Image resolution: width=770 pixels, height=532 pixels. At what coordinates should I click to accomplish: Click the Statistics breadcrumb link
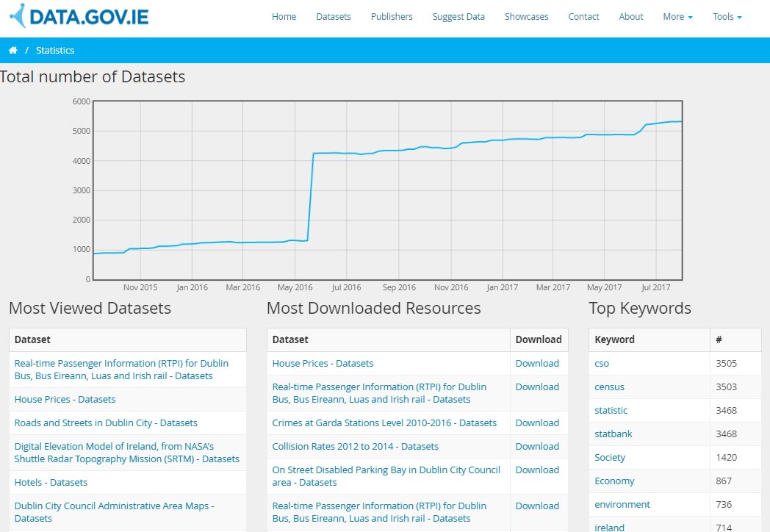tap(55, 50)
